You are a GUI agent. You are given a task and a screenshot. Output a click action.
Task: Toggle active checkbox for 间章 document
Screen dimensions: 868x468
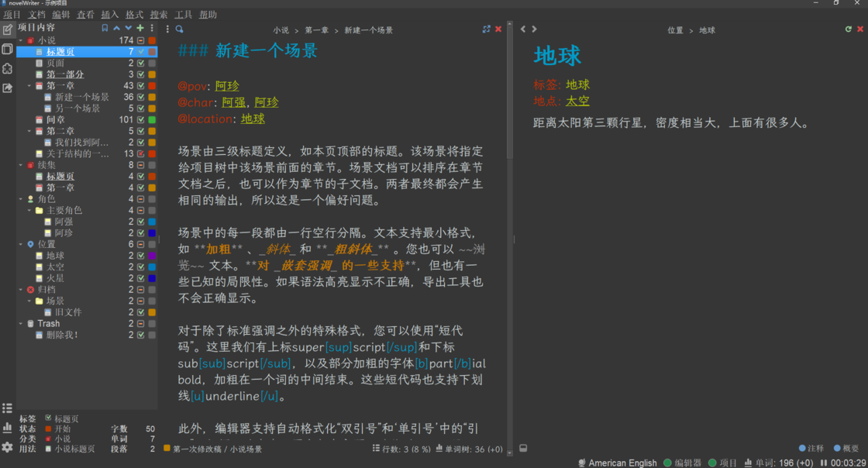141,120
